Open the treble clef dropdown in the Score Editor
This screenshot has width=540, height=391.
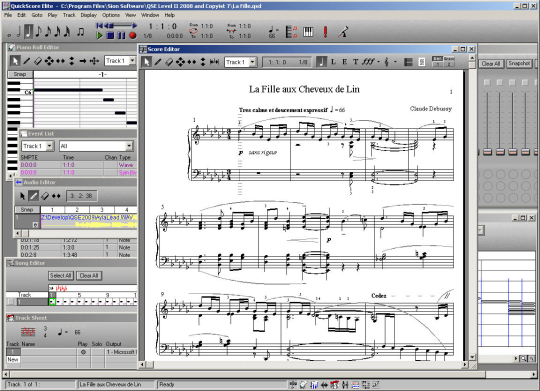(x=395, y=62)
